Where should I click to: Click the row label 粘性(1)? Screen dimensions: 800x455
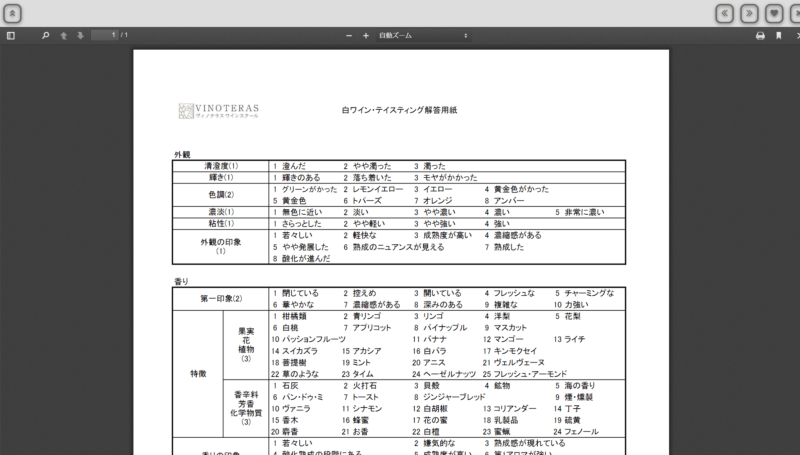[x=221, y=223]
